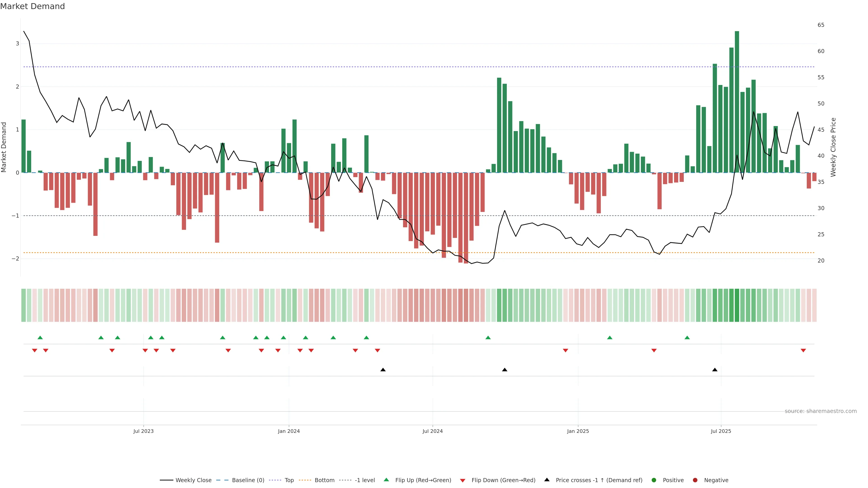The width and height of the screenshot is (868, 488).
Task: Click the rightmost green Flip Up marker
Action: [687, 338]
